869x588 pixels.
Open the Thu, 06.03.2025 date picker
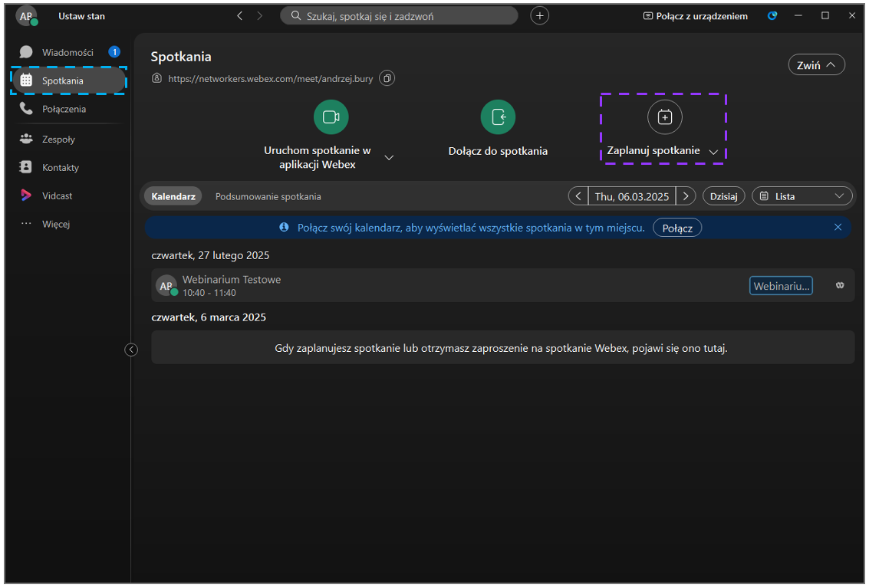pyautogui.click(x=632, y=196)
